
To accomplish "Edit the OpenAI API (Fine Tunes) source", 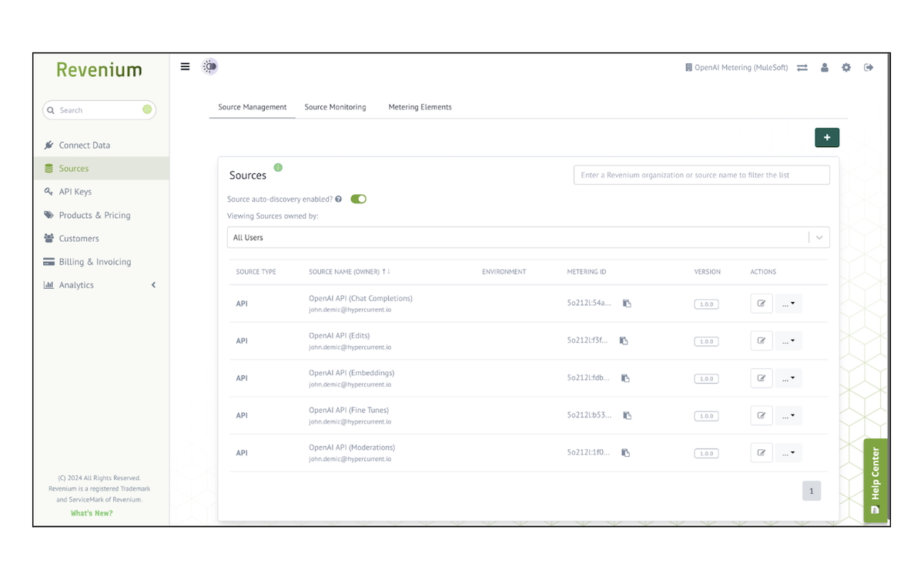I will pos(762,415).
